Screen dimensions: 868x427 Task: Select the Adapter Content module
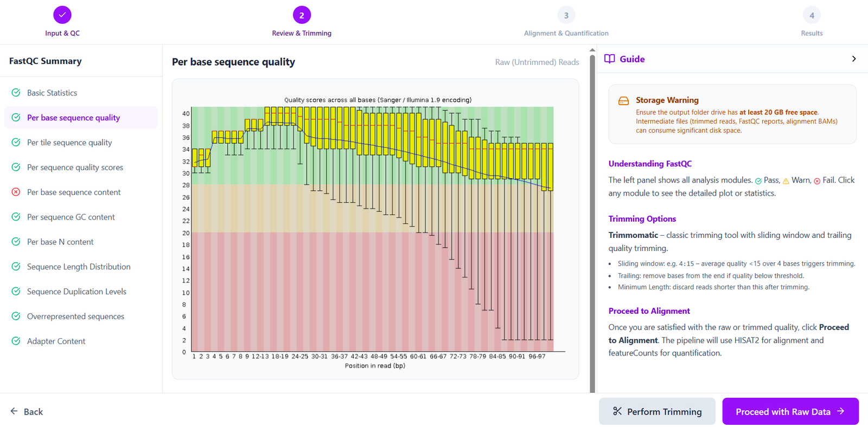coord(81,341)
